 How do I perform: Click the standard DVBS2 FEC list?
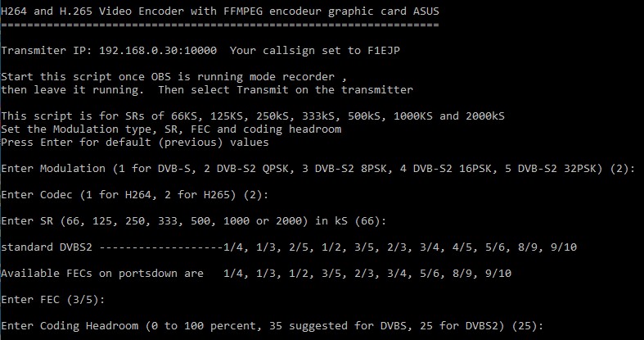(x=289, y=247)
